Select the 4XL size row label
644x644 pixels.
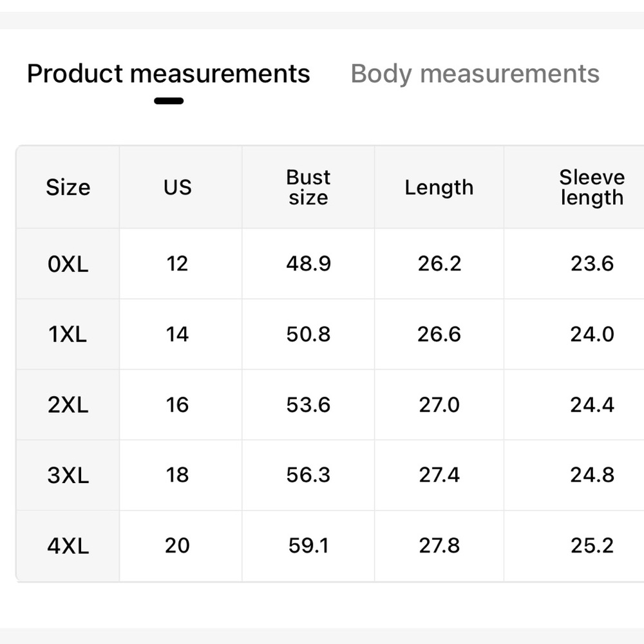click(x=68, y=546)
